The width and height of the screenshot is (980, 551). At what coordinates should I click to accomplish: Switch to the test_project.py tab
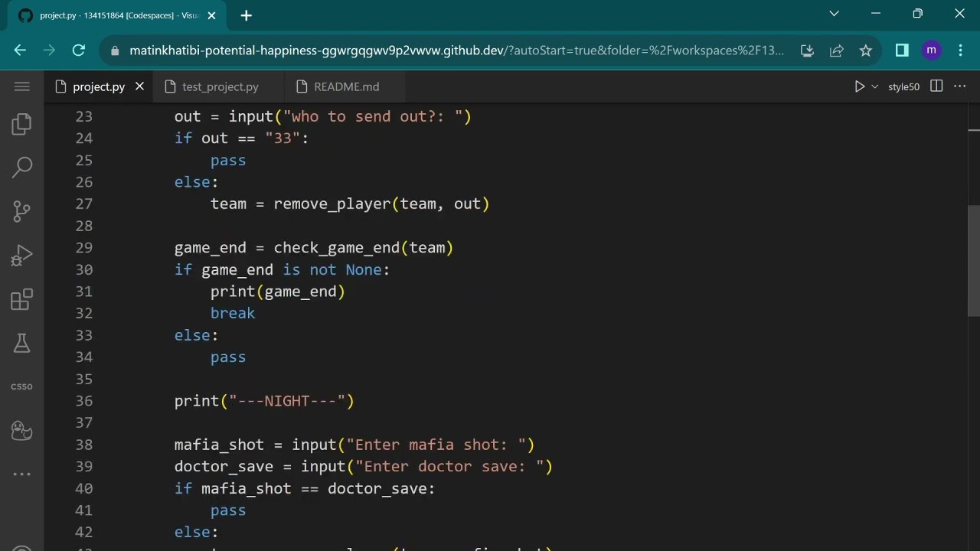220,86
